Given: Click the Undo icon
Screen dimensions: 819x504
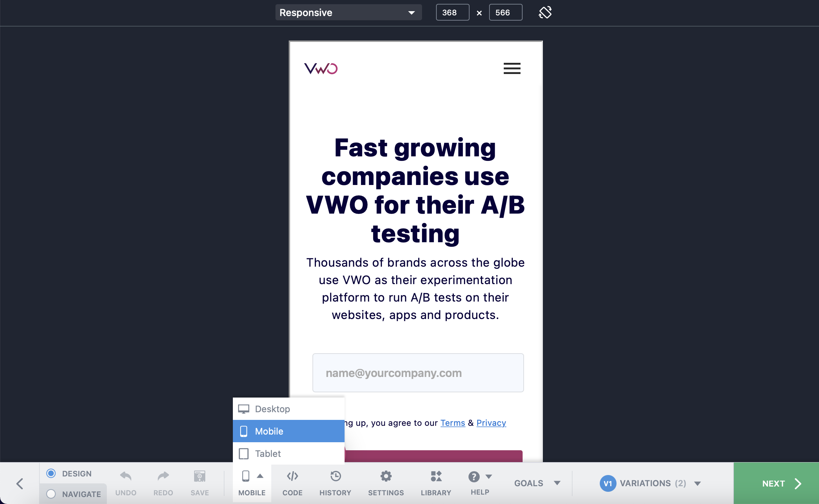Looking at the screenshot, I should [x=126, y=476].
